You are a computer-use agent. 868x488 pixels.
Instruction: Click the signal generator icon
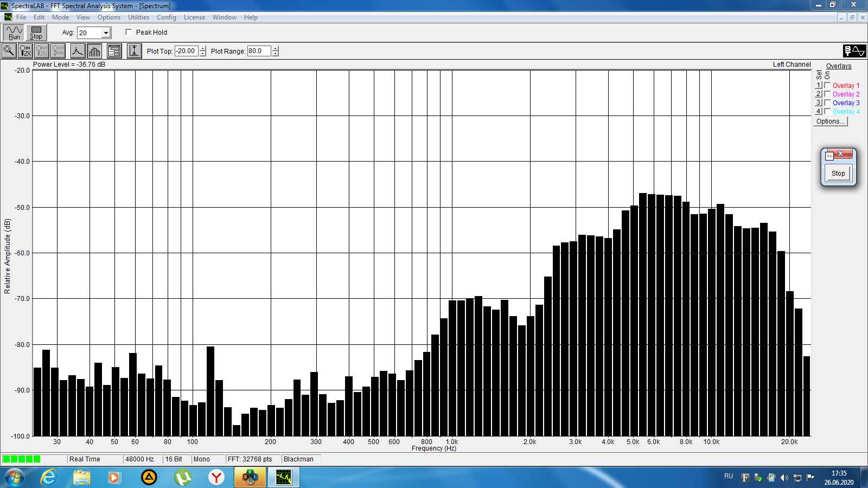(854, 51)
